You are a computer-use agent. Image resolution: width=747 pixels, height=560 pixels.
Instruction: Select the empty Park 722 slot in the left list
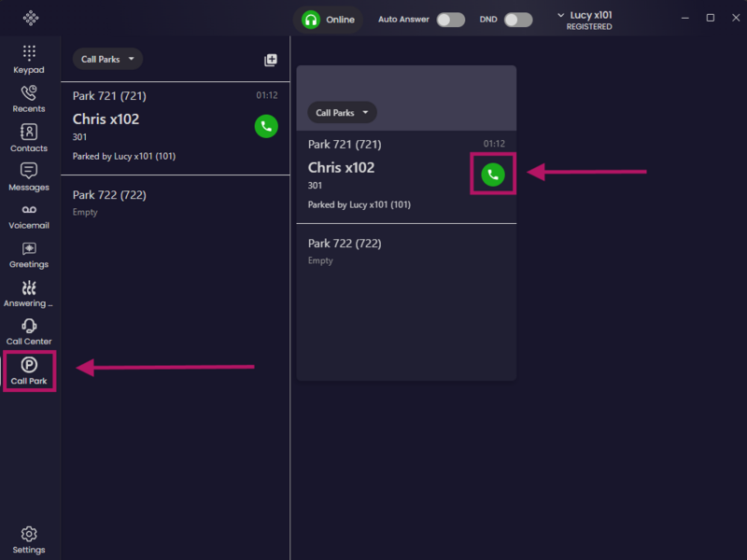176,203
